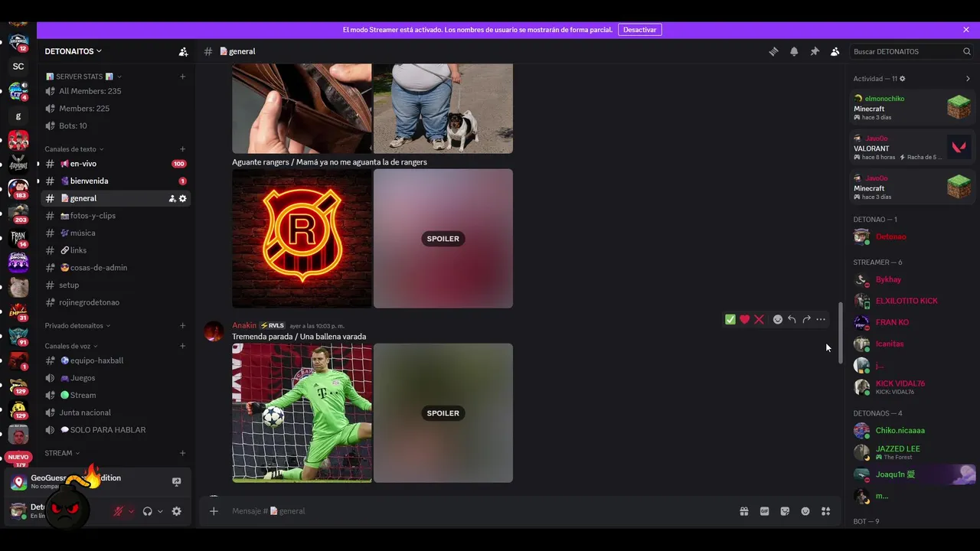The height and width of the screenshot is (551, 980).
Task: Dismiss the streamer mode banner
Action: [x=966, y=30]
